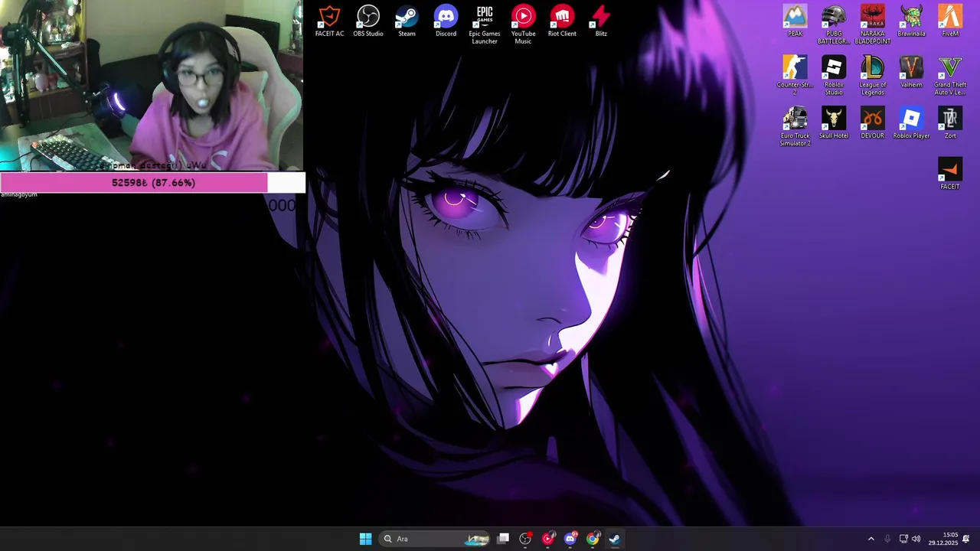
Task: Switch to Discord in the taskbar
Action: coord(570,539)
